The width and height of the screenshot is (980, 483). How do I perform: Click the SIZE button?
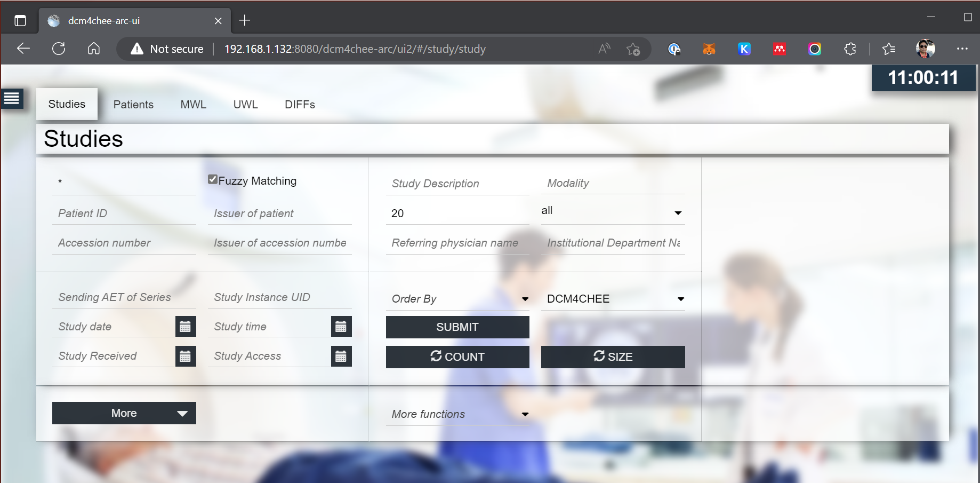pyautogui.click(x=613, y=357)
